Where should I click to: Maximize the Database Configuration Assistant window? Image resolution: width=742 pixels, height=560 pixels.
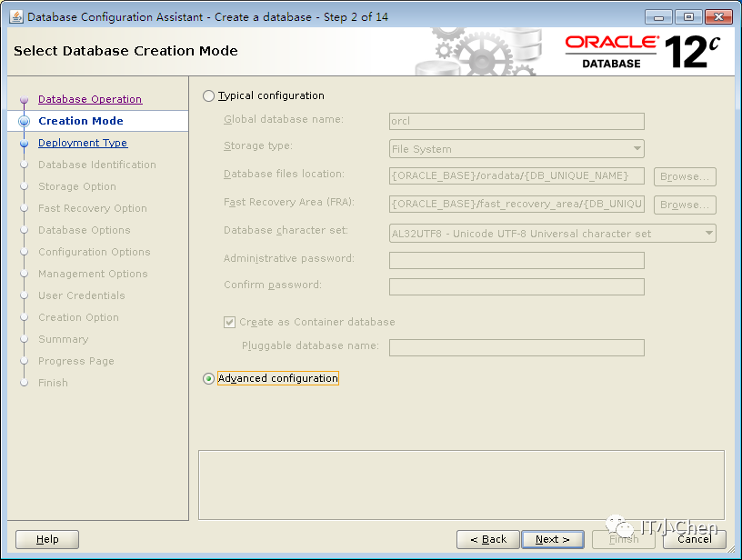pos(688,17)
